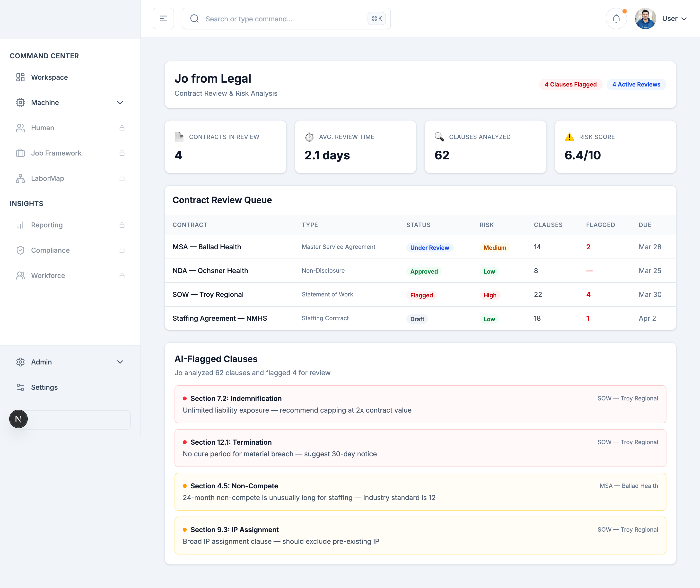The height and width of the screenshot is (588, 700).
Task: Open the Job Framework menu item
Action: (56, 153)
